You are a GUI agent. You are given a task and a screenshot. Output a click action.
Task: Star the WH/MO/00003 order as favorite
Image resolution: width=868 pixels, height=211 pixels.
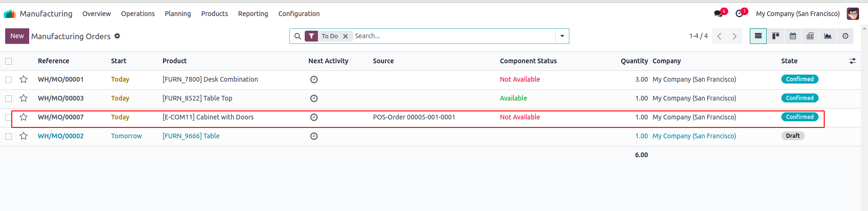click(x=24, y=98)
